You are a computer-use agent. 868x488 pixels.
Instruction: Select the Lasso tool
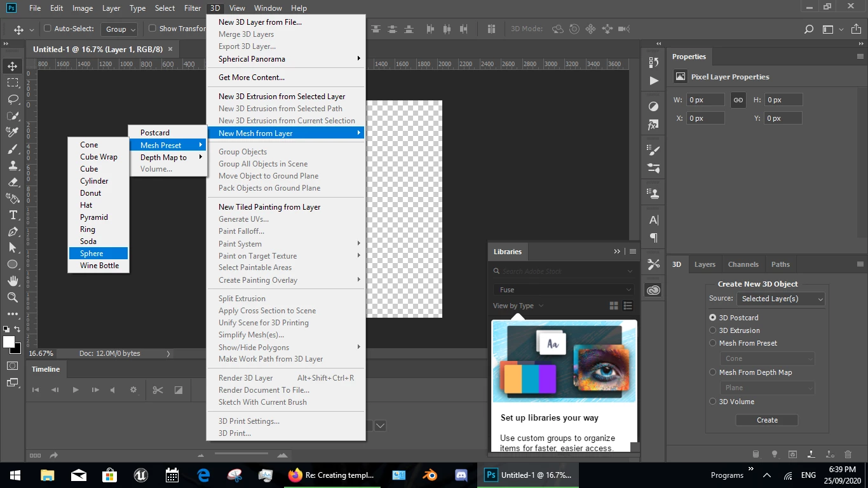pos(13,99)
